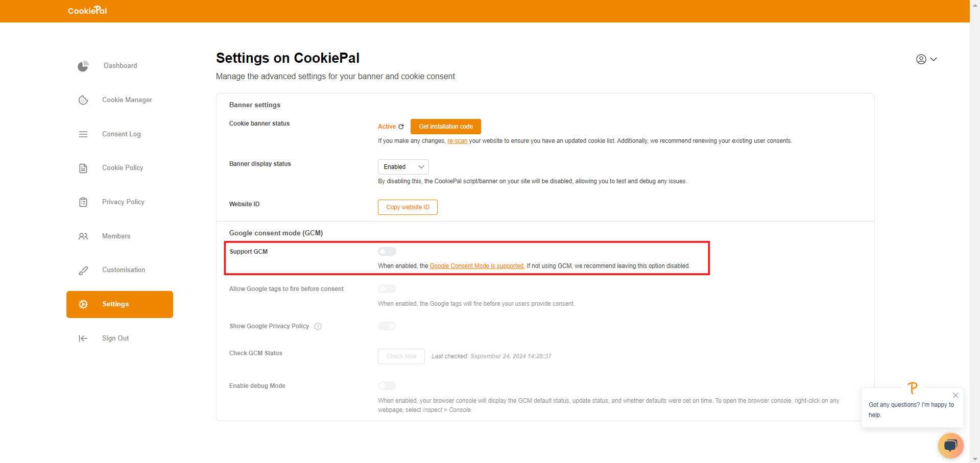Click the scrollbar down arrow
This screenshot has height=463, width=980.
coord(975,459)
